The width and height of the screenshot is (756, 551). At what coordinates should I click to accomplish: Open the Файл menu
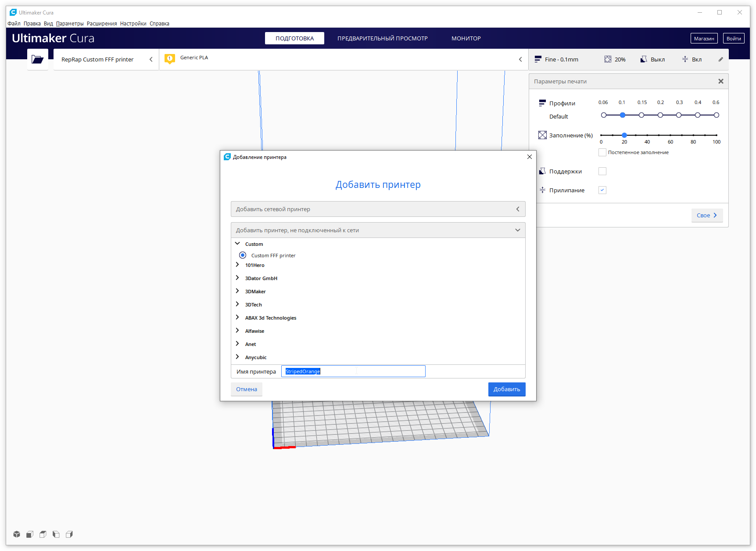(x=14, y=24)
